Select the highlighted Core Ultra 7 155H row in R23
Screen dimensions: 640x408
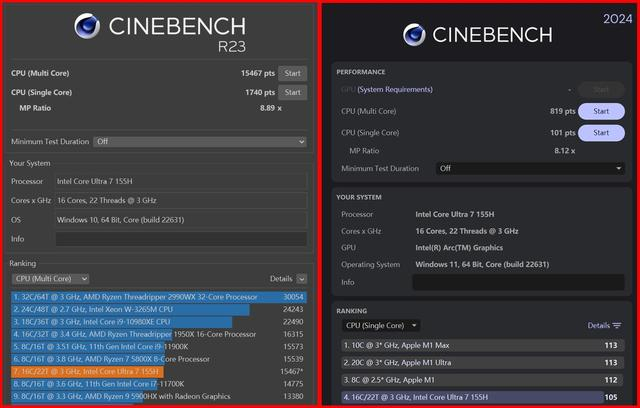(x=159, y=372)
